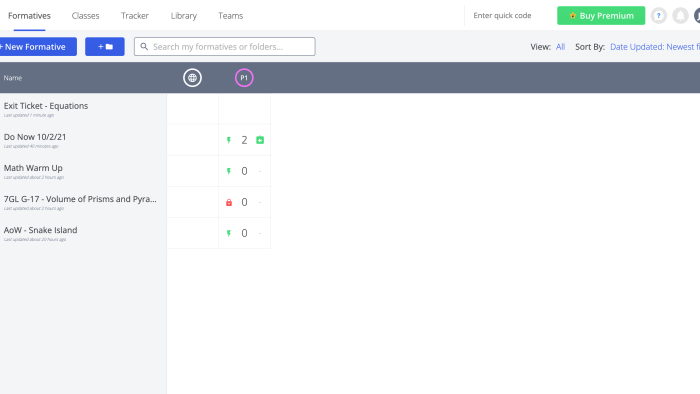Viewport: 700px width, 394px height.
Task: Click the green bolt icon for Do Now 10/2/21
Action: [x=229, y=140]
